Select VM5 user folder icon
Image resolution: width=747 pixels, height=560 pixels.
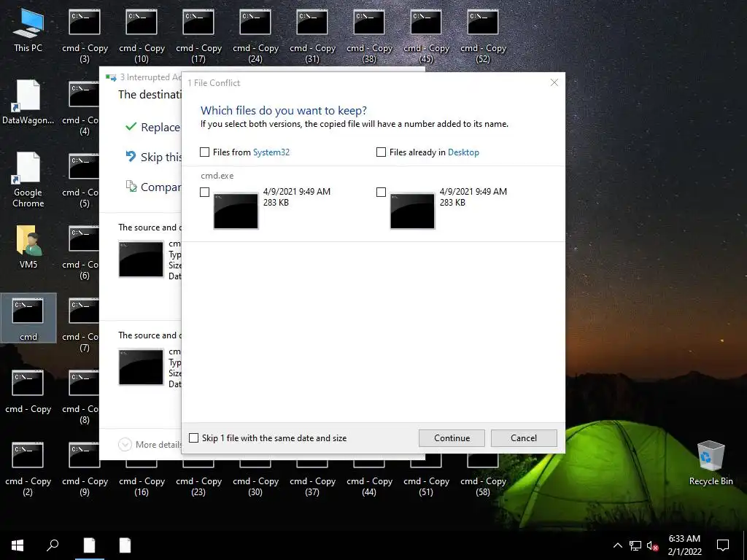pos(28,246)
